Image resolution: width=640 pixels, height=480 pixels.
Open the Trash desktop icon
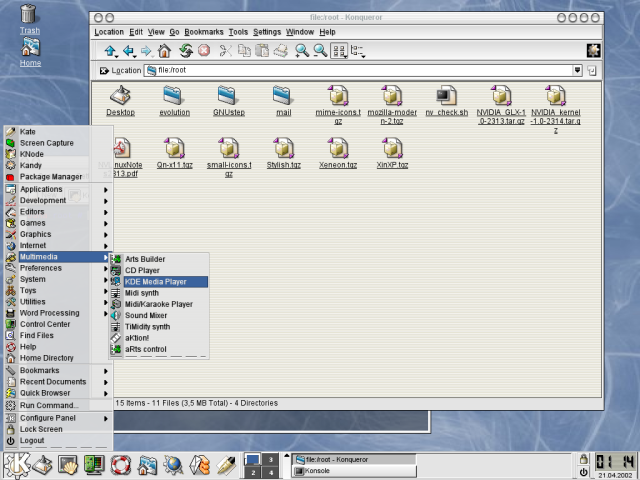tap(29, 18)
